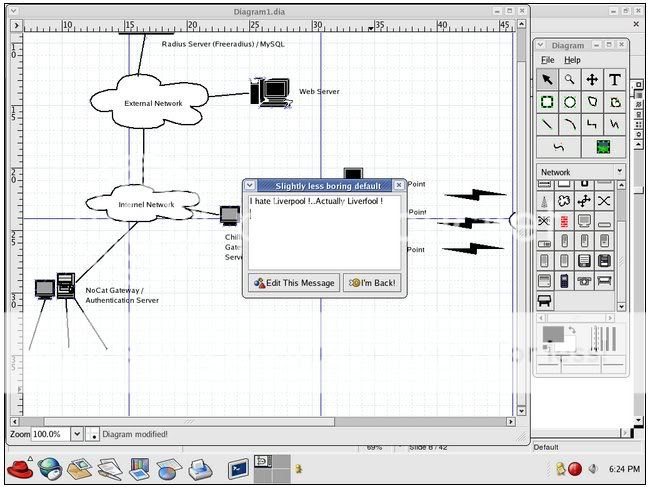This screenshot has width=648, height=487.
Task: Pick the red firewall shape
Action: [x=564, y=221]
